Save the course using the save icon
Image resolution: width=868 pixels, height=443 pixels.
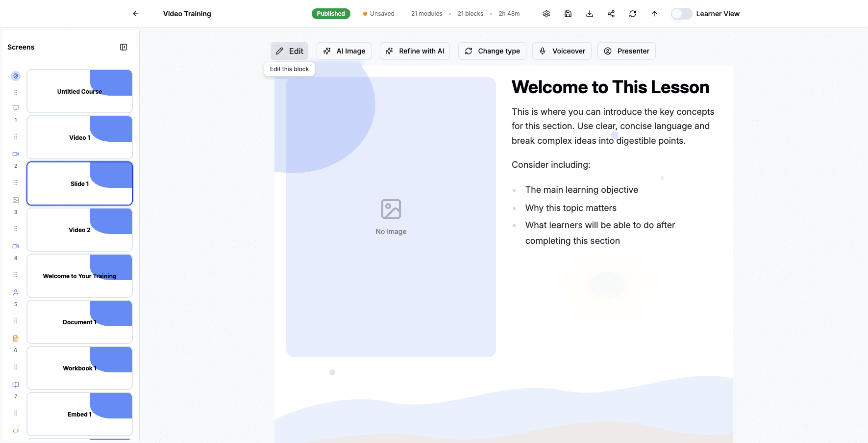coord(568,13)
